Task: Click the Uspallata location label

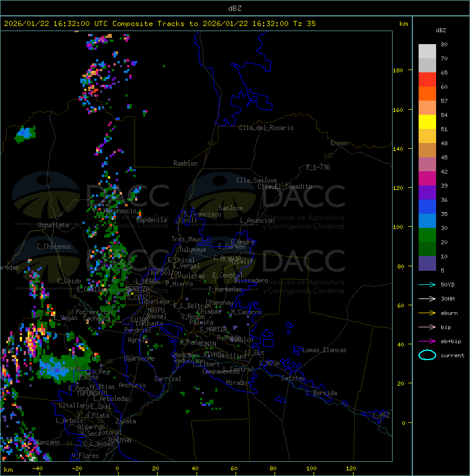Action: 53,225
